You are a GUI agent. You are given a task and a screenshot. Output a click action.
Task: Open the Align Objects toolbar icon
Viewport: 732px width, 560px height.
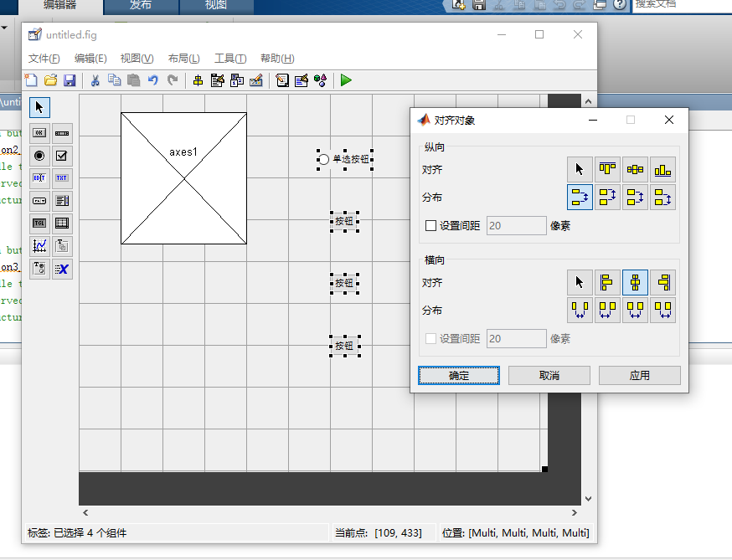point(198,80)
